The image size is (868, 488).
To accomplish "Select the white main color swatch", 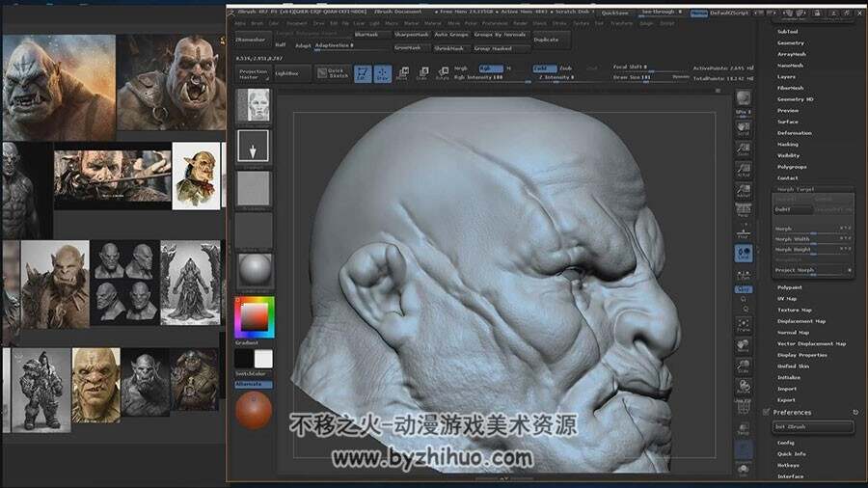I will click(263, 359).
